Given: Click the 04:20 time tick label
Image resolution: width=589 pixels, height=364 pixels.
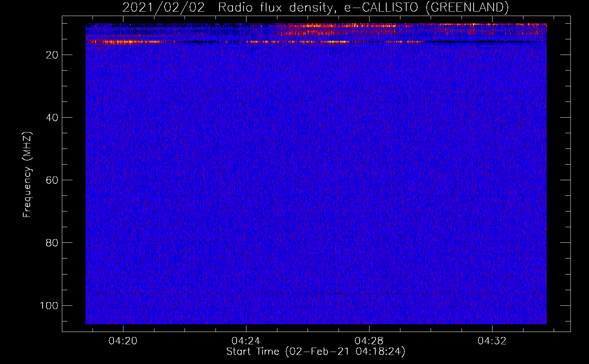Looking at the screenshot, I should [x=123, y=341].
